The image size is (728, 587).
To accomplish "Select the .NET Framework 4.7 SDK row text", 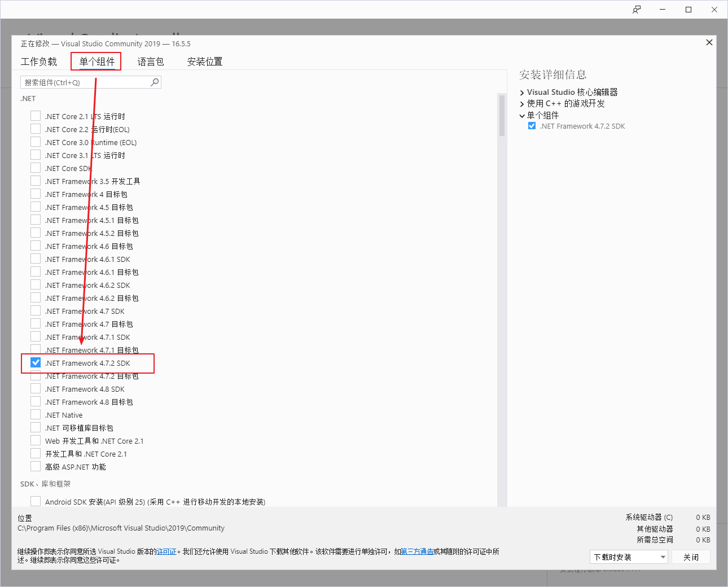I will (x=85, y=311).
